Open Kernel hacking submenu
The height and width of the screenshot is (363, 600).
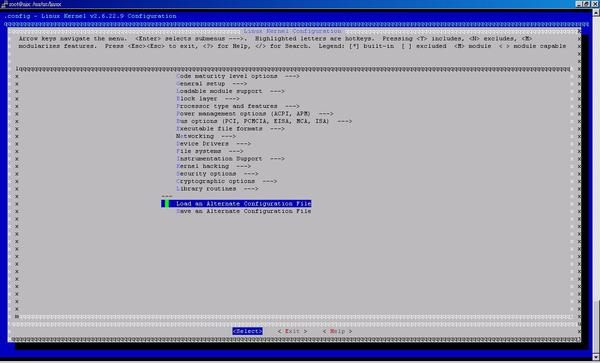(213, 166)
